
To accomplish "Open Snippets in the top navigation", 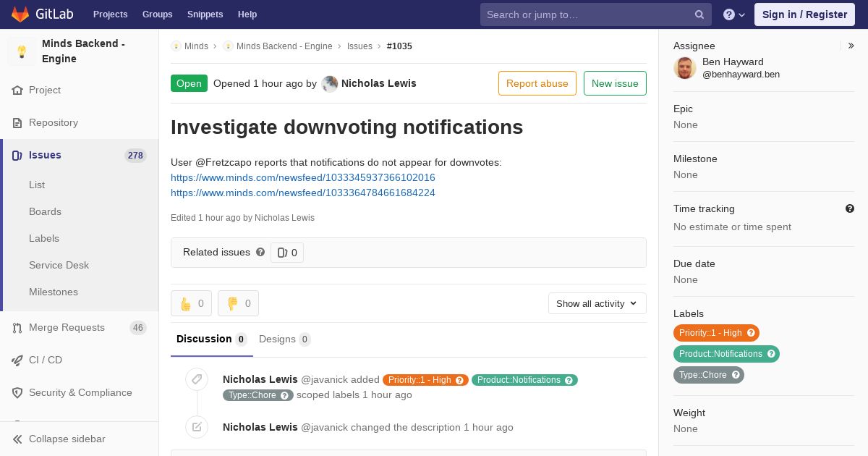I will (x=205, y=14).
